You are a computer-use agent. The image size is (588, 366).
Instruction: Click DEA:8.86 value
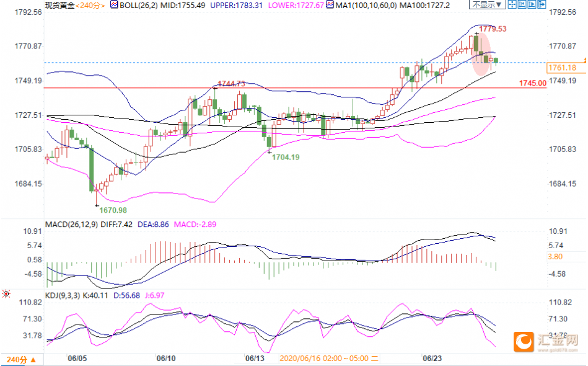pyautogui.click(x=154, y=225)
